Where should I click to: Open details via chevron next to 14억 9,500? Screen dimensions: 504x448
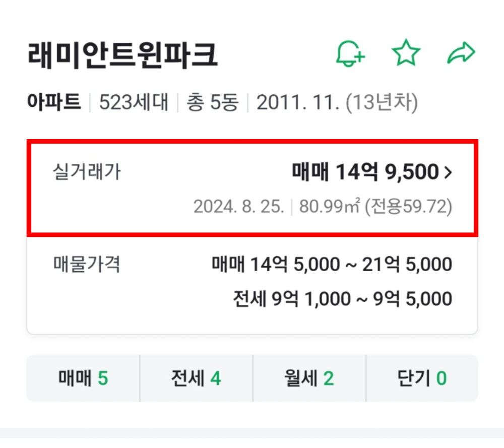(x=448, y=173)
